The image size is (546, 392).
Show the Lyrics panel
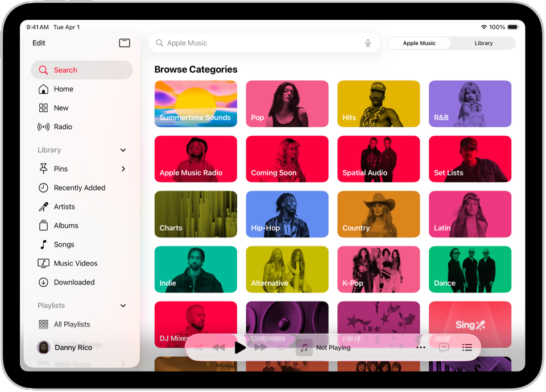(444, 348)
